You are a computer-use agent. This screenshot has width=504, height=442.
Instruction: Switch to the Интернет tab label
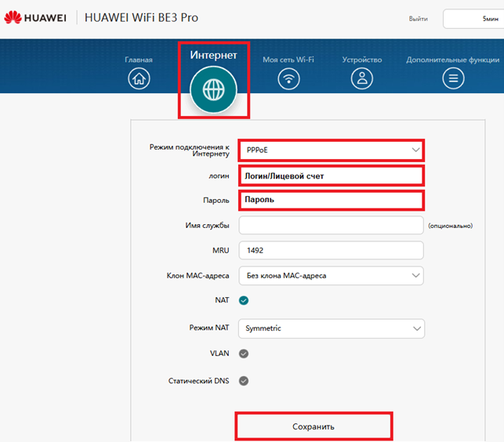tap(213, 55)
